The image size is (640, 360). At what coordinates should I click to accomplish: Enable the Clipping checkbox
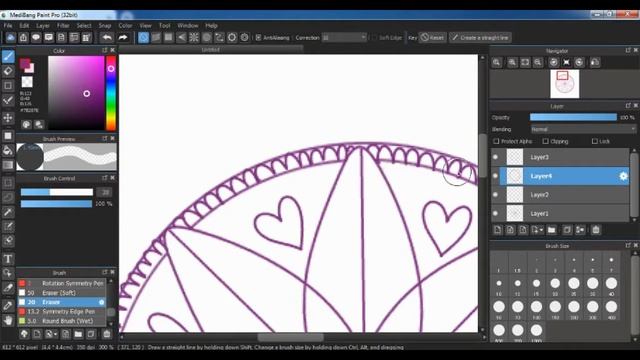546,141
